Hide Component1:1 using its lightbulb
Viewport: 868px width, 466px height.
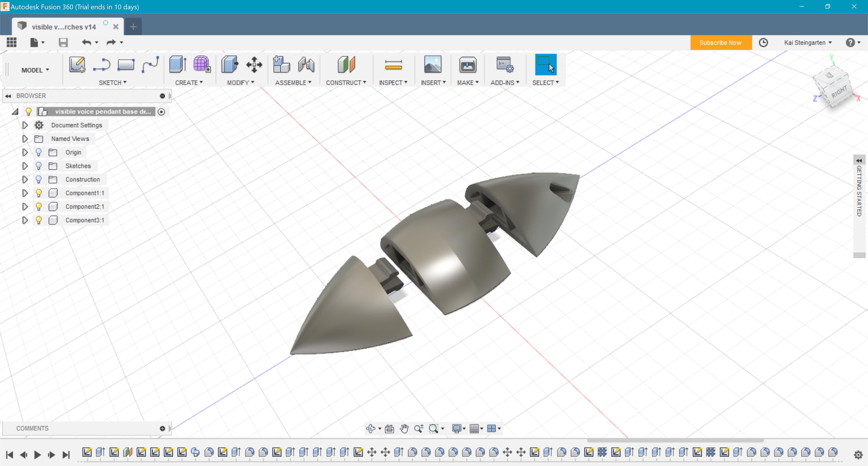point(39,193)
